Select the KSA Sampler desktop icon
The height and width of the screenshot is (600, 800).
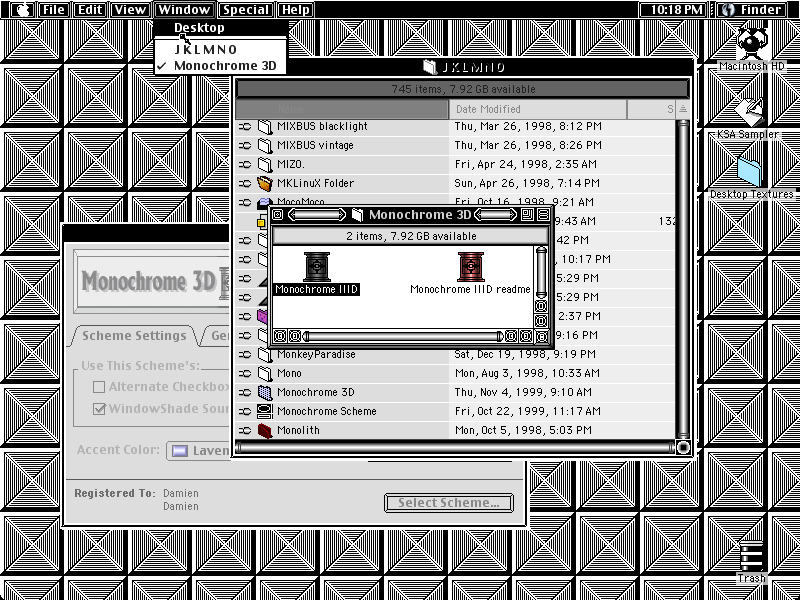click(x=748, y=111)
